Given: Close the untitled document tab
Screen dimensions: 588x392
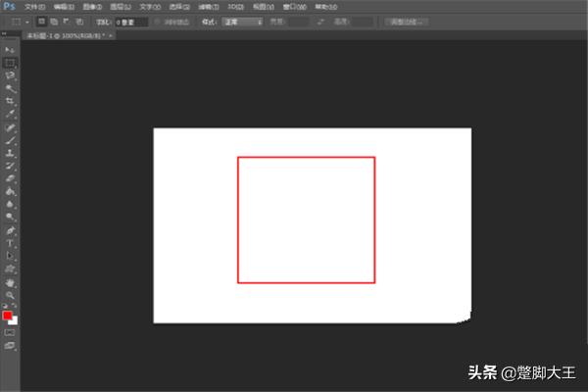Looking at the screenshot, I should coord(111,35).
